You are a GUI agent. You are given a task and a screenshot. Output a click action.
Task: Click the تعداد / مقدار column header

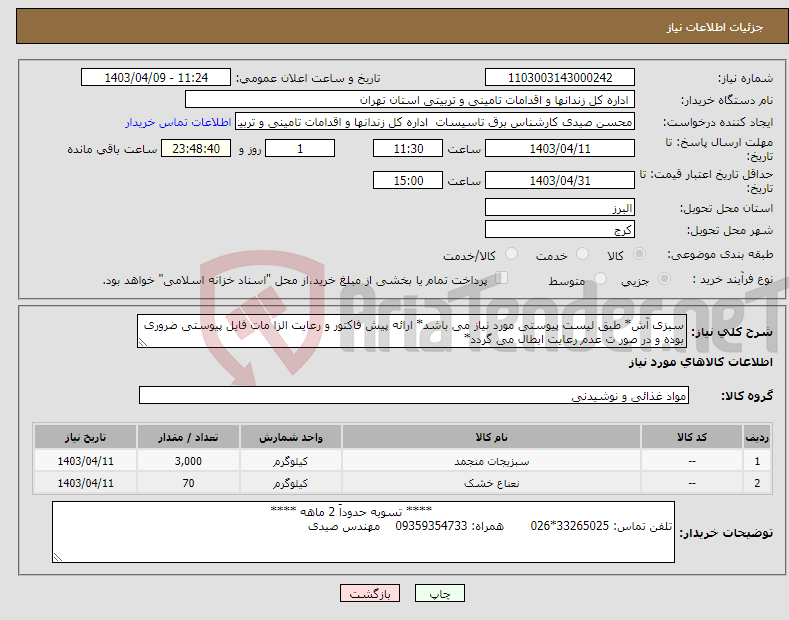(188, 437)
